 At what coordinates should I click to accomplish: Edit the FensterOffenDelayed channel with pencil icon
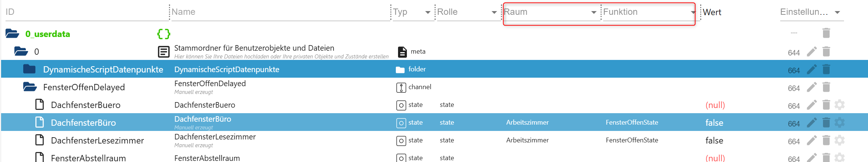[812, 87]
